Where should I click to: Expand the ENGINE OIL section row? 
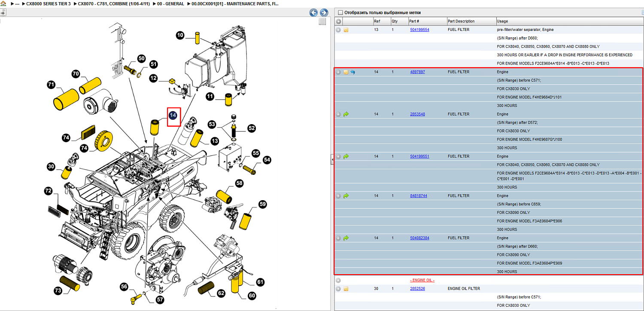pos(338,281)
